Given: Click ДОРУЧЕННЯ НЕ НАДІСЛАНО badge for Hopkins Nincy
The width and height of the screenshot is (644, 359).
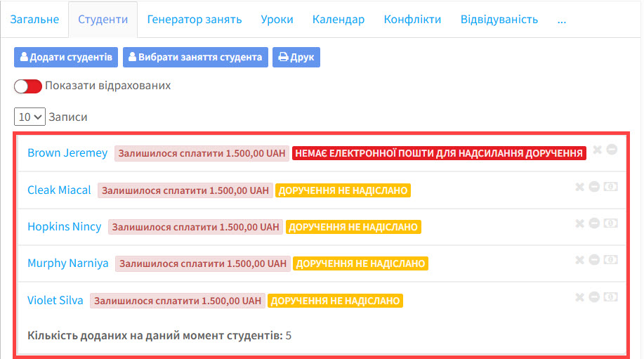Looking at the screenshot, I should point(353,227).
